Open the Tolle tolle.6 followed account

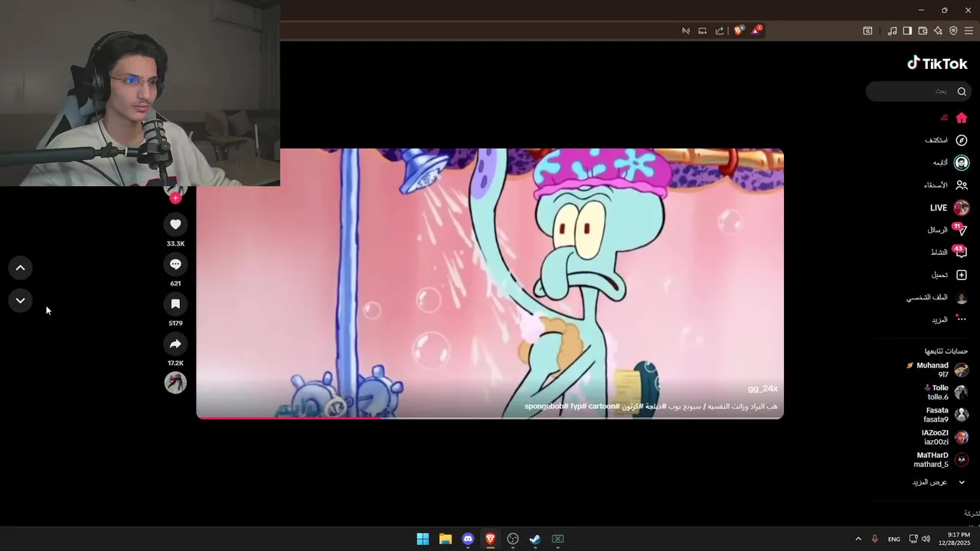946,392
